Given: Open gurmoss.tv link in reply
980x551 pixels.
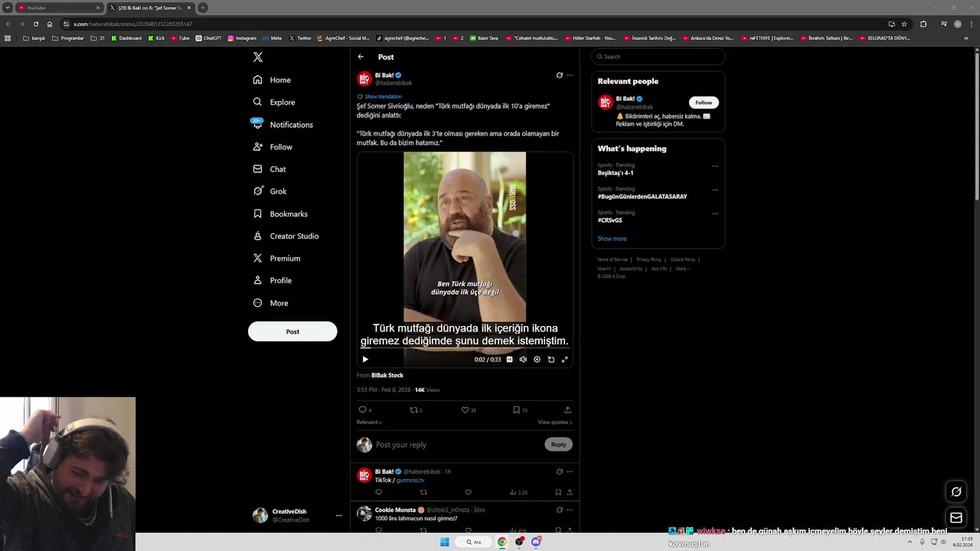Looking at the screenshot, I should 410,480.
